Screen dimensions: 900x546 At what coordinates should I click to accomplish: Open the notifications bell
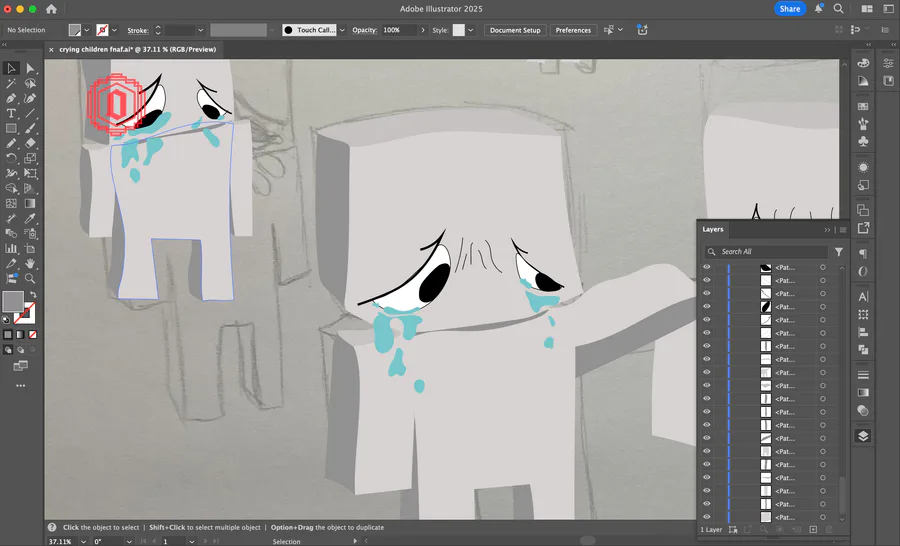coord(818,9)
